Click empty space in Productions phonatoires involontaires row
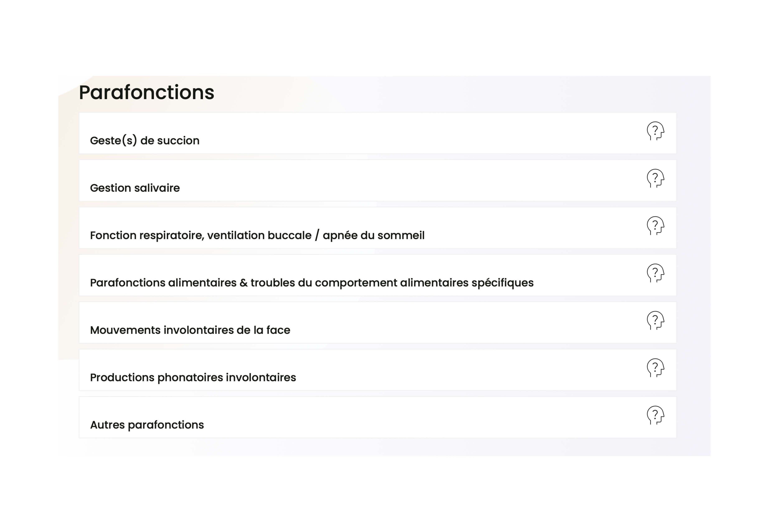The image size is (769, 532). coord(434,370)
